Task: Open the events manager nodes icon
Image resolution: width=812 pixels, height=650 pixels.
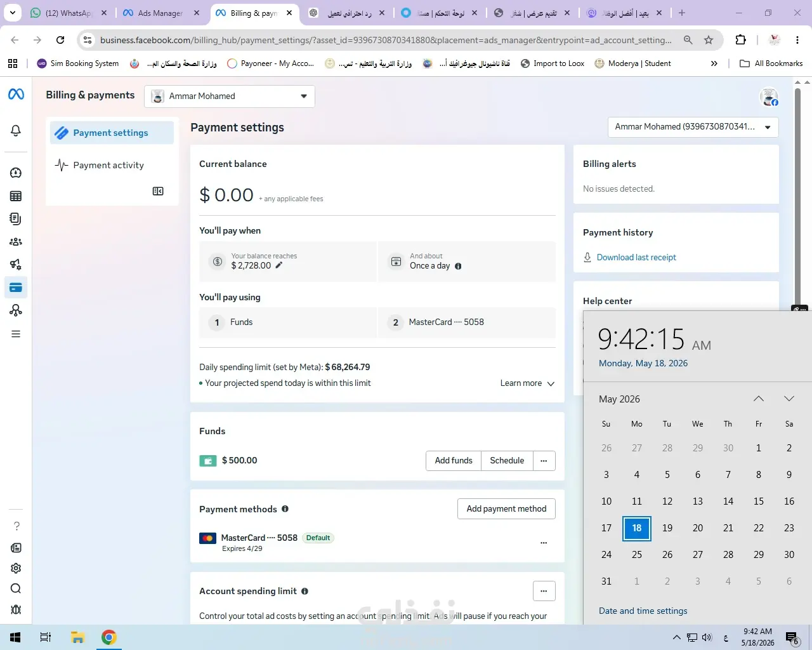Action: (16, 310)
